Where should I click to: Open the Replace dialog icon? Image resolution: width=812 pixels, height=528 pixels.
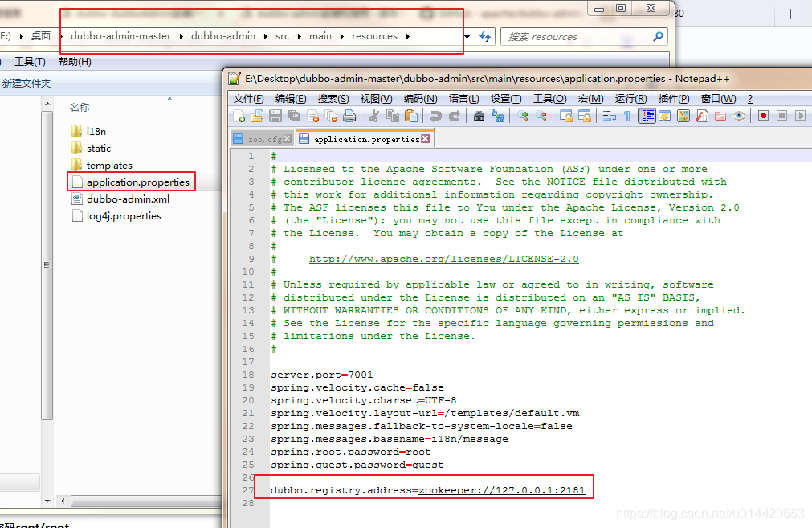(x=498, y=116)
